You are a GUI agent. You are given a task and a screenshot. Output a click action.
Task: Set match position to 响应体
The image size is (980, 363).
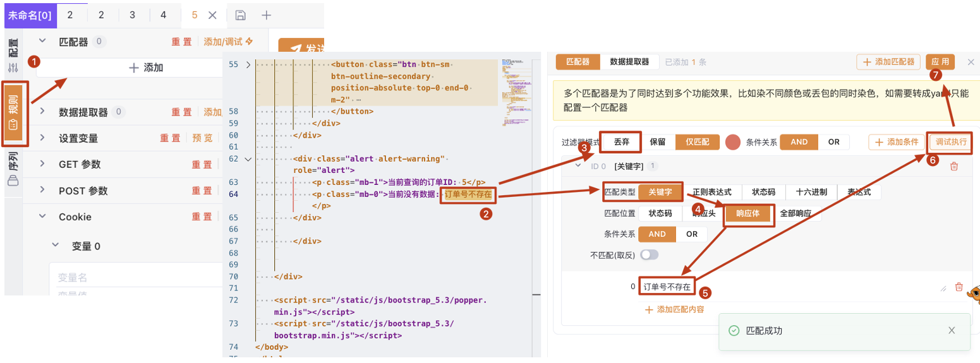point(747,213)
